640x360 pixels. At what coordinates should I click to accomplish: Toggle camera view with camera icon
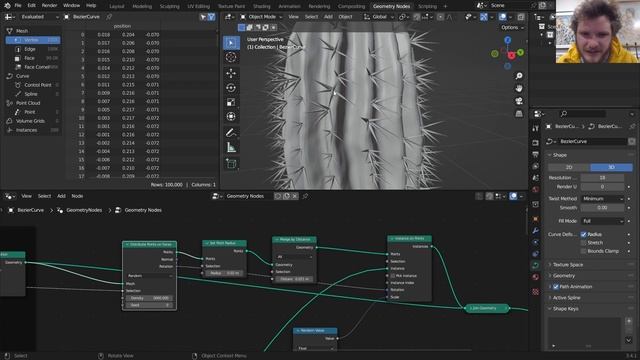(519, 101)
